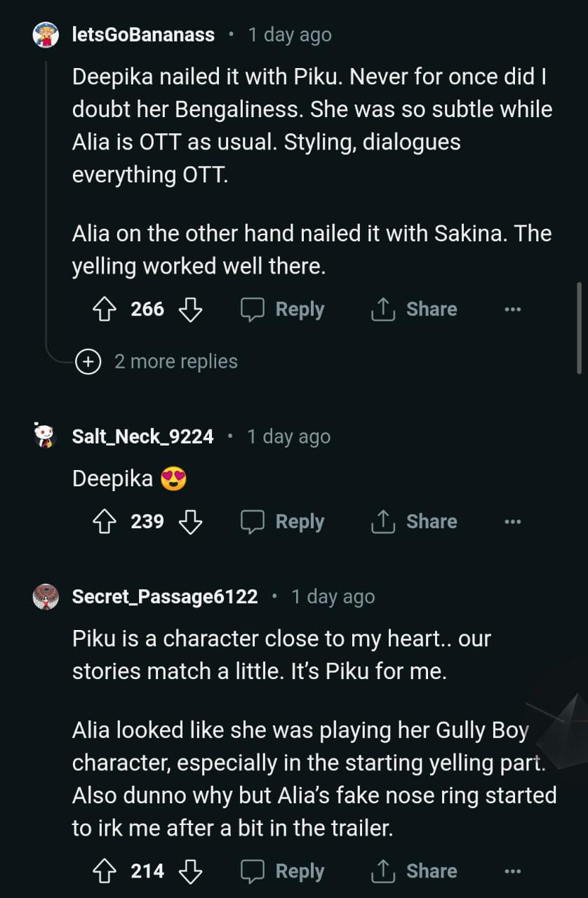The width and height of the screenshot is (588, 898).
Task: Reply to Salt_Neck_9224's comment
Action: [x=283, y=522]
